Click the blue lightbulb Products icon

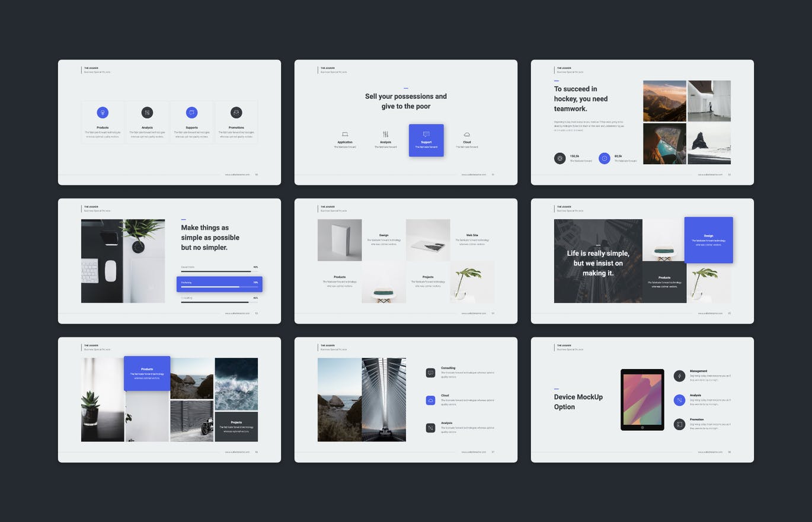coord(103,113)
